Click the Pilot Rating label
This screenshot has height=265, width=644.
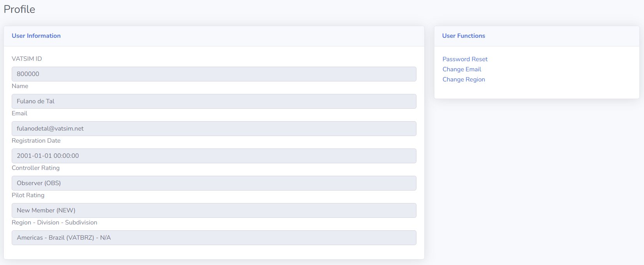[x=28, y=195]
